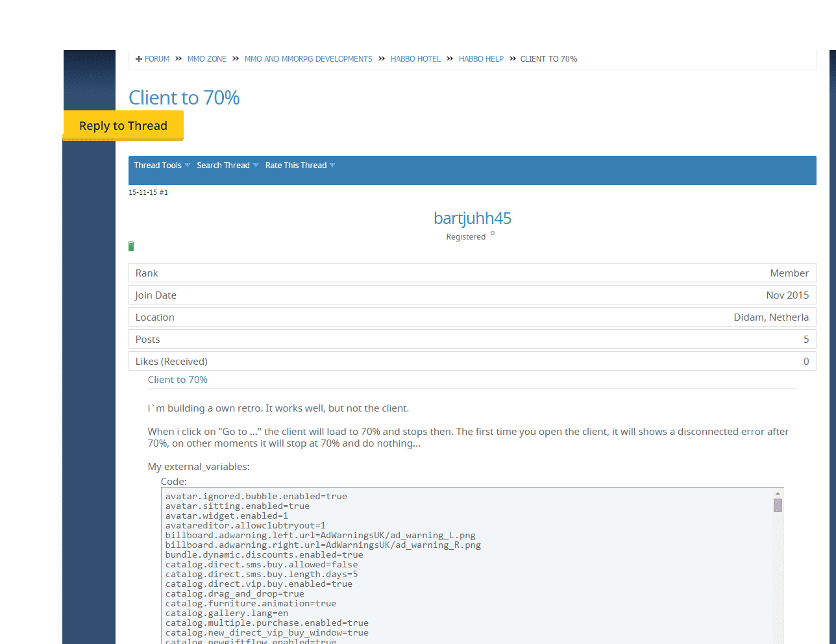
Task: Open MMO AND MMORPG DEVELOPMENTS breadcrumb
Action: point(308,59)
